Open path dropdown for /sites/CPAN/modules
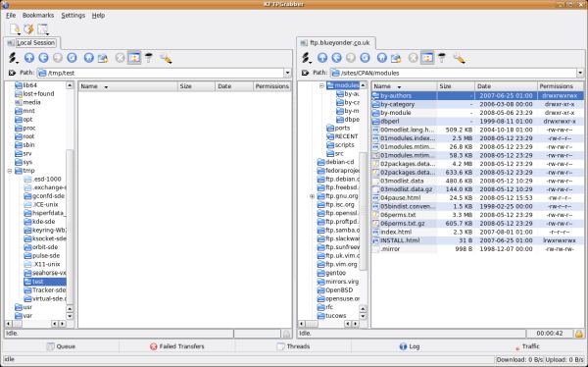588x367 pixels. tap(580, 73)
